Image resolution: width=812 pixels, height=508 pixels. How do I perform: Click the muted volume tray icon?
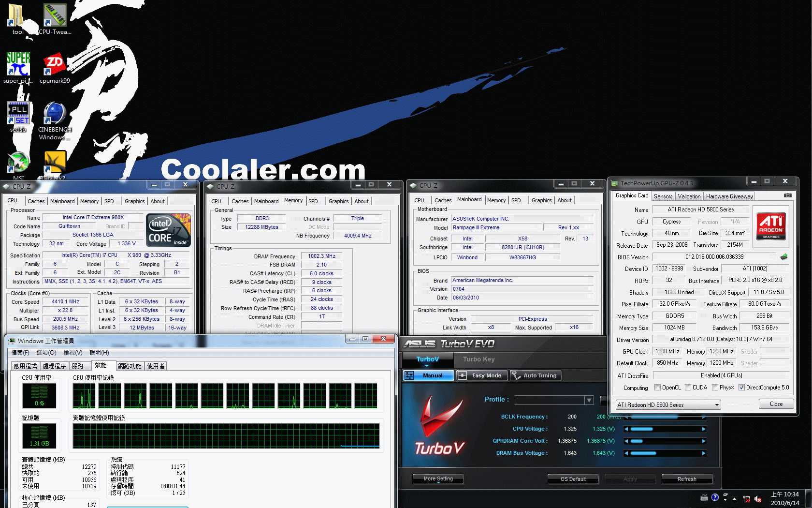click(x=758, y=499)
